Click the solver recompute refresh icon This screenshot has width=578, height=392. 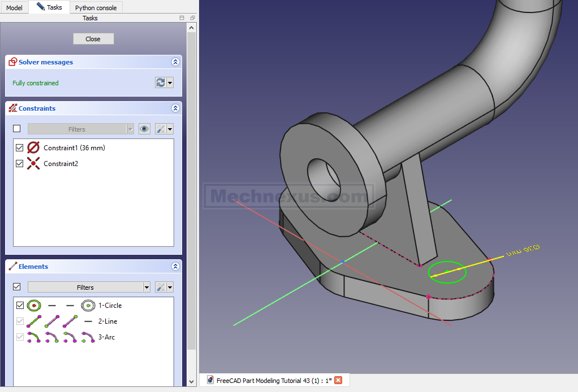click(x=161, y=83)
